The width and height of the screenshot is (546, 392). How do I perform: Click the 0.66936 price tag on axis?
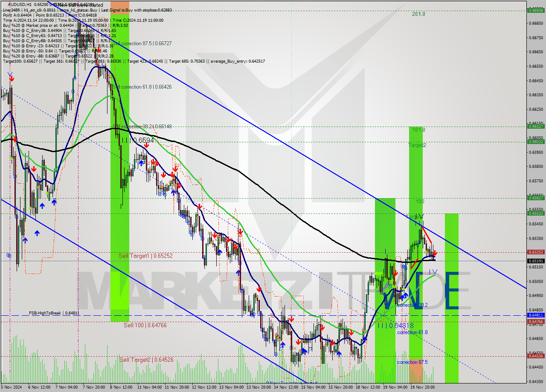click(536, 10)
